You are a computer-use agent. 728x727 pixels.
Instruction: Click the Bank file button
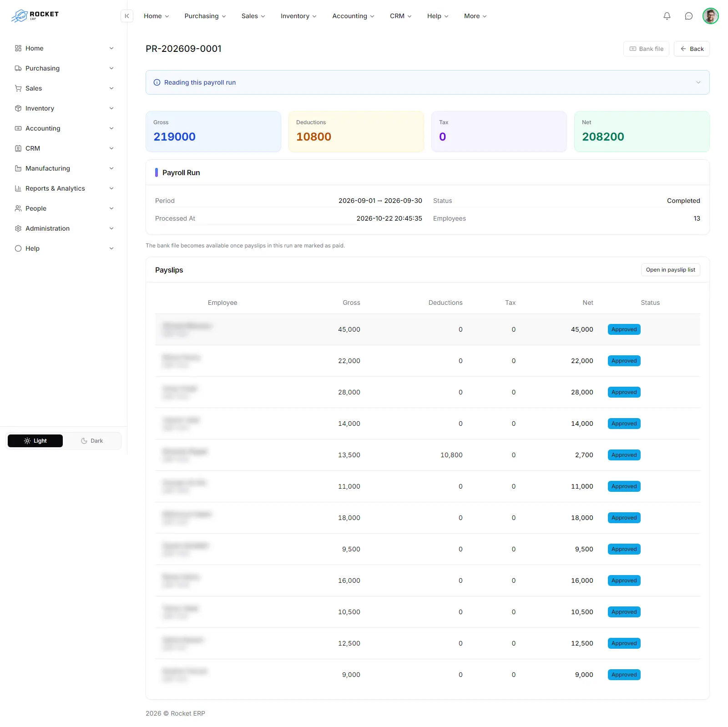tap(646, 49)
